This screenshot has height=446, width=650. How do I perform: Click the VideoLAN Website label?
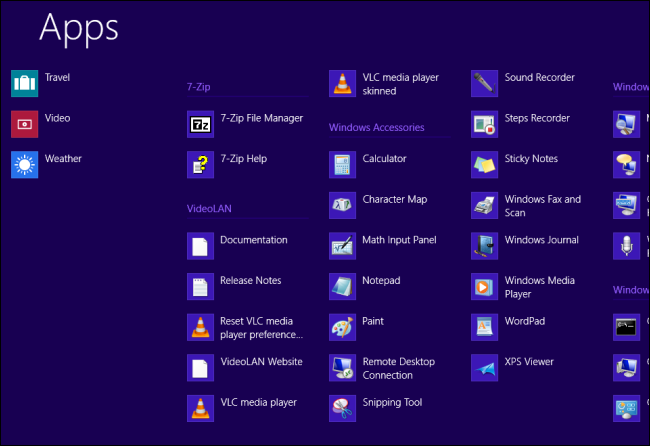click(x=261, y=362)
